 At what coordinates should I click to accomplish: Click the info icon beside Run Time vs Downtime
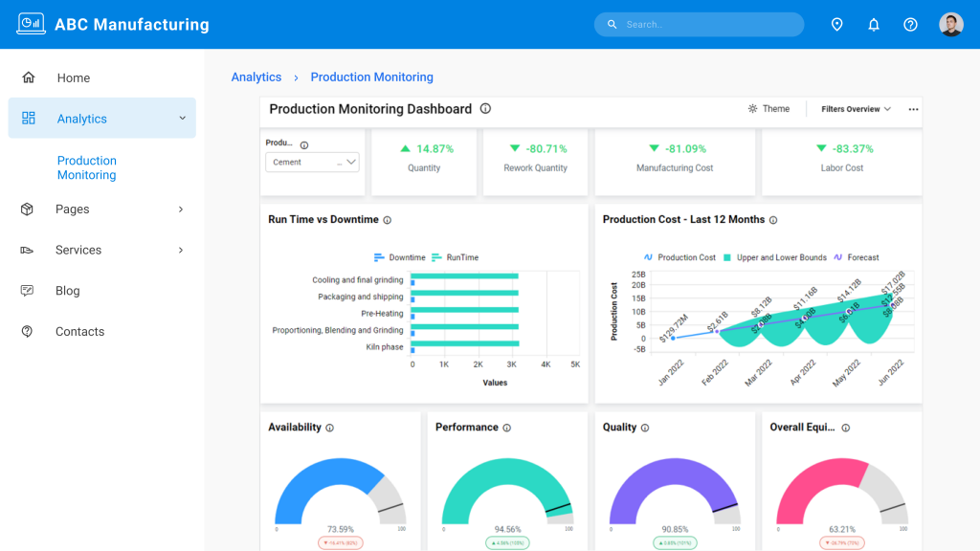(386, 219)
